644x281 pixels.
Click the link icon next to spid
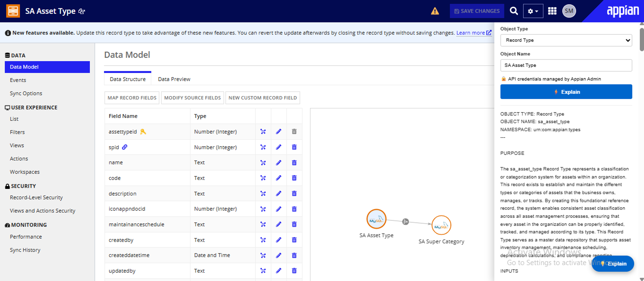coord(124,147)
